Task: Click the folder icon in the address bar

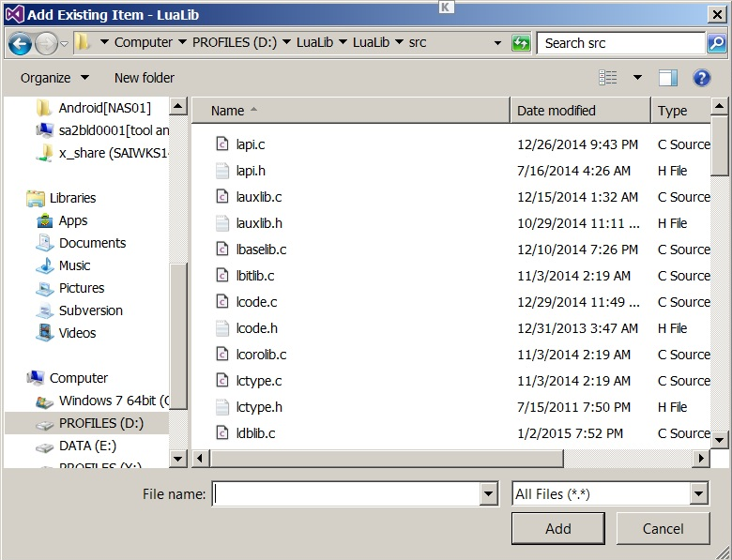Action: pyautogui.click(x=83, y=42)
